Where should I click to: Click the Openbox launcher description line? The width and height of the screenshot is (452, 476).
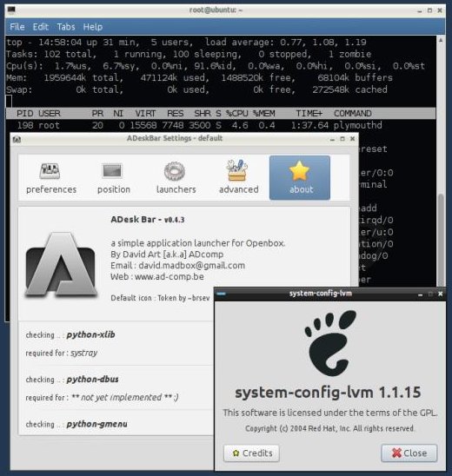coord(198,243)
